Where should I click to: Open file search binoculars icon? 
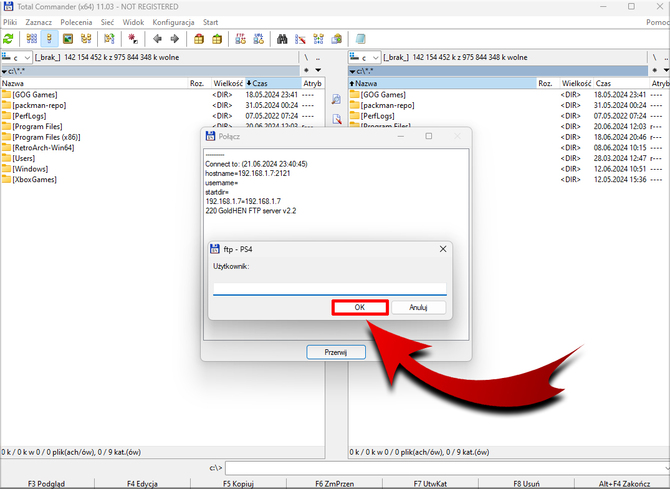(x=282, y=39)
